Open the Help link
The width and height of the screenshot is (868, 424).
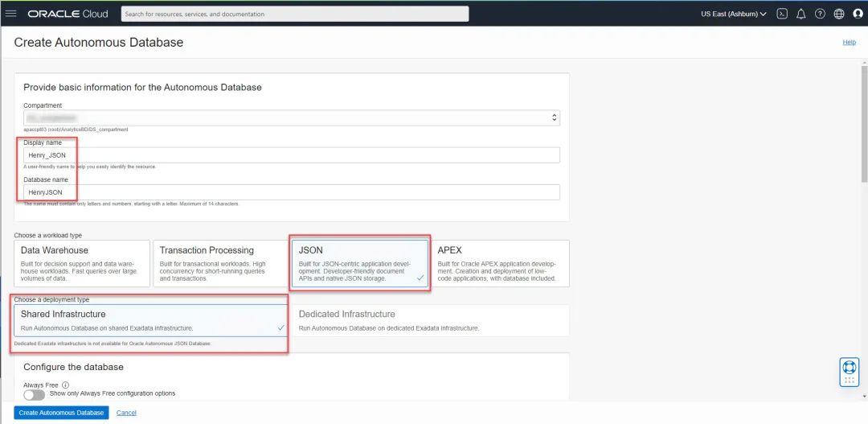(850, 42)
